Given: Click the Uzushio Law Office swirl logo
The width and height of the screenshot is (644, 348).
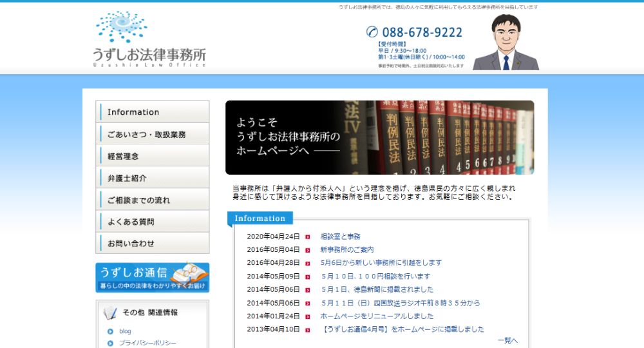Looking at the screenshot, I should point(122,27).
